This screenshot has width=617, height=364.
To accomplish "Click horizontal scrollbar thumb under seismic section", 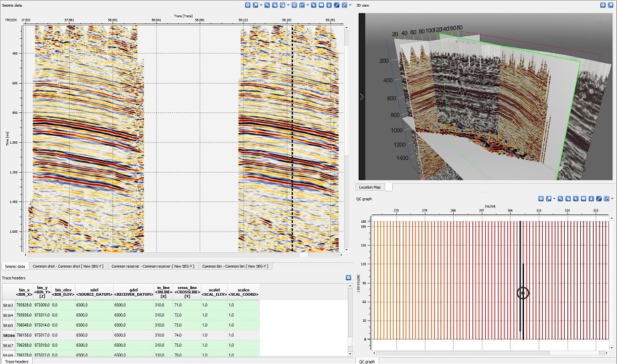I will click(x=303, y=255).
